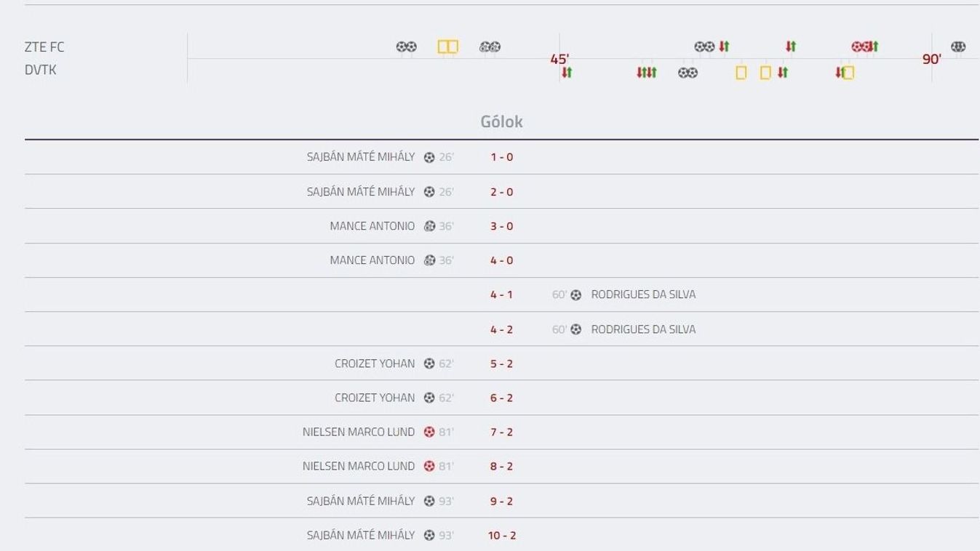The width and height of the screenshot is (980, 551).
Task: Select NIELSEN MARCO LUND in 7 - 2 row
Action: [359, 432]
